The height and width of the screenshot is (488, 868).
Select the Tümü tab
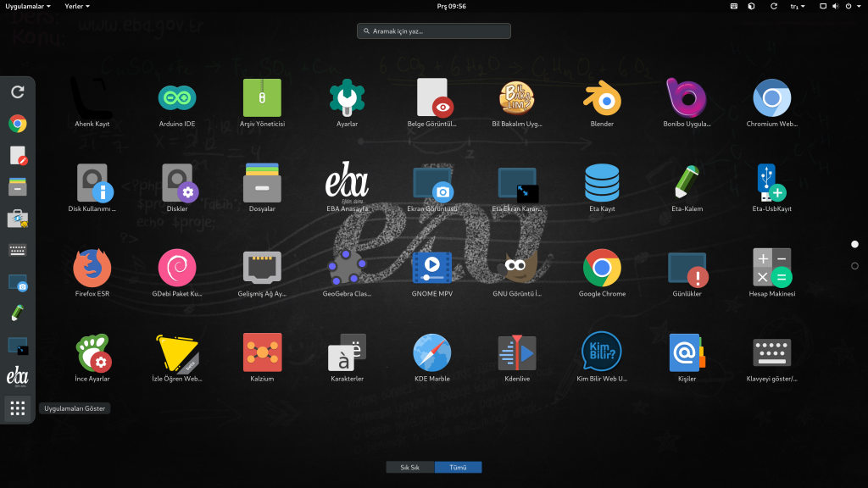pyautogui.click(x=458, y=468)
